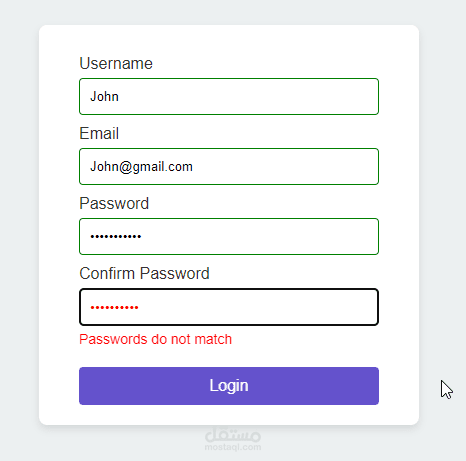Click the black masked dots in Password field

tap(116, 237)
